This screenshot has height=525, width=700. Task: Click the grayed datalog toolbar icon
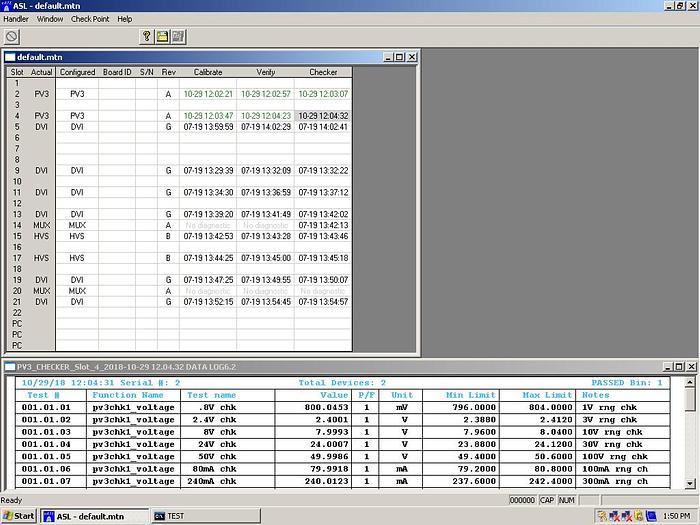pos(177,36)
